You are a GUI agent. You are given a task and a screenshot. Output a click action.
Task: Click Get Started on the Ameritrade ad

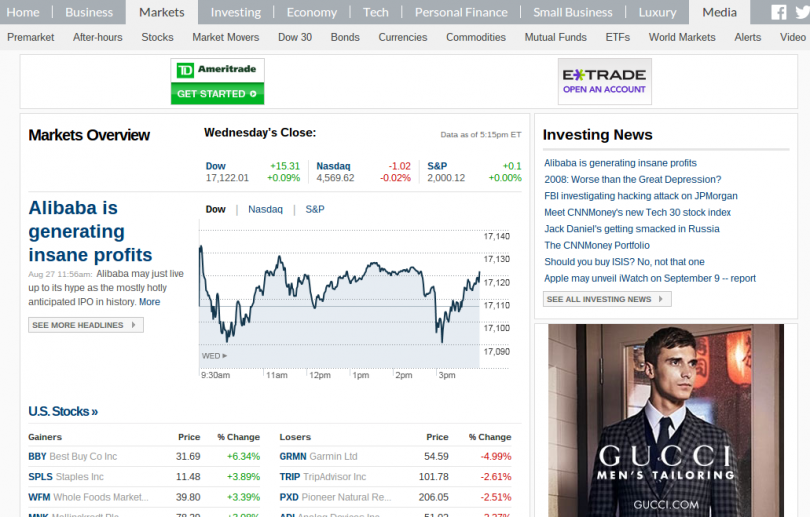[217, 93]
